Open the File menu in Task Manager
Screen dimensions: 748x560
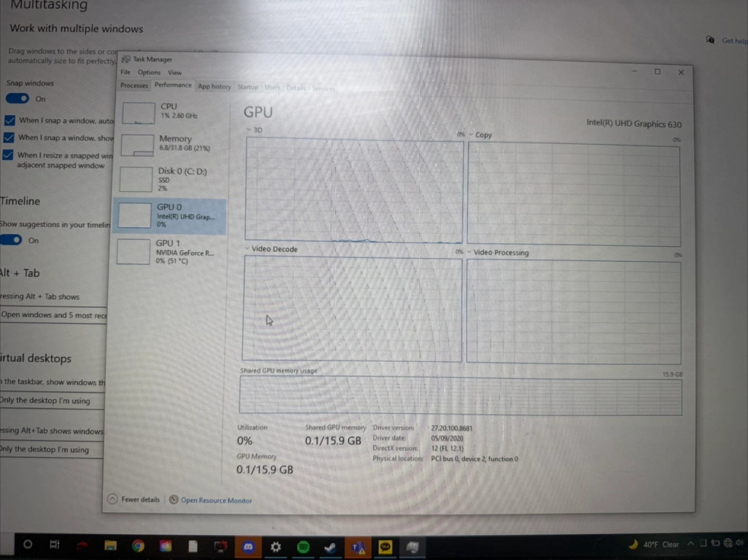[x=126, y=72]
